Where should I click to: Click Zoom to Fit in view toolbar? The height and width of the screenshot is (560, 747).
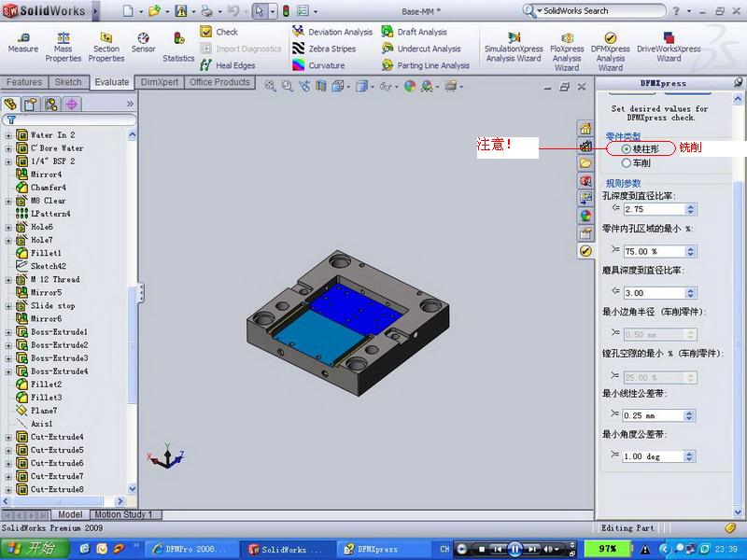(270, 86)
